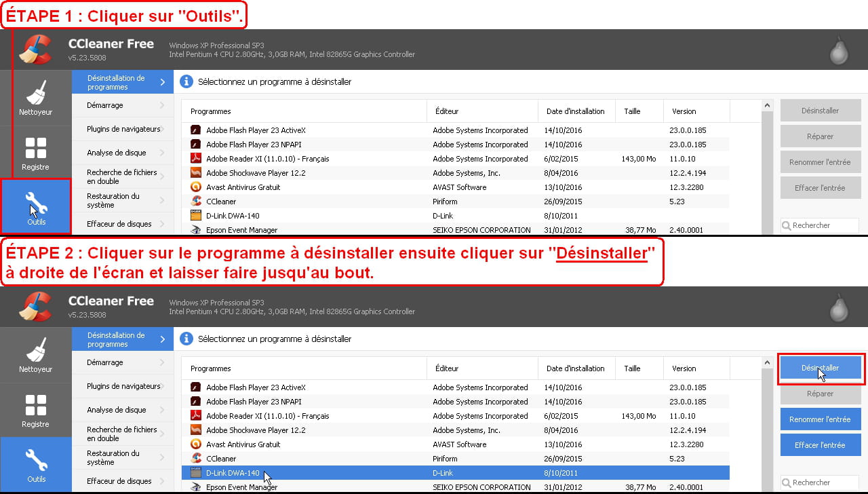
Task: Open Nettoyeur broom icon in the Étape 1 window
Action: point(35,92)
